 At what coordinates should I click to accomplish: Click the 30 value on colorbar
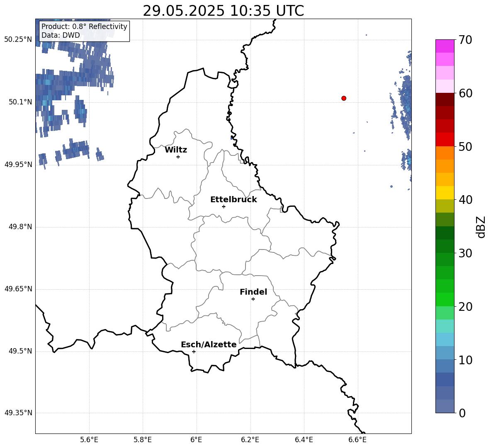coord(465,253)
